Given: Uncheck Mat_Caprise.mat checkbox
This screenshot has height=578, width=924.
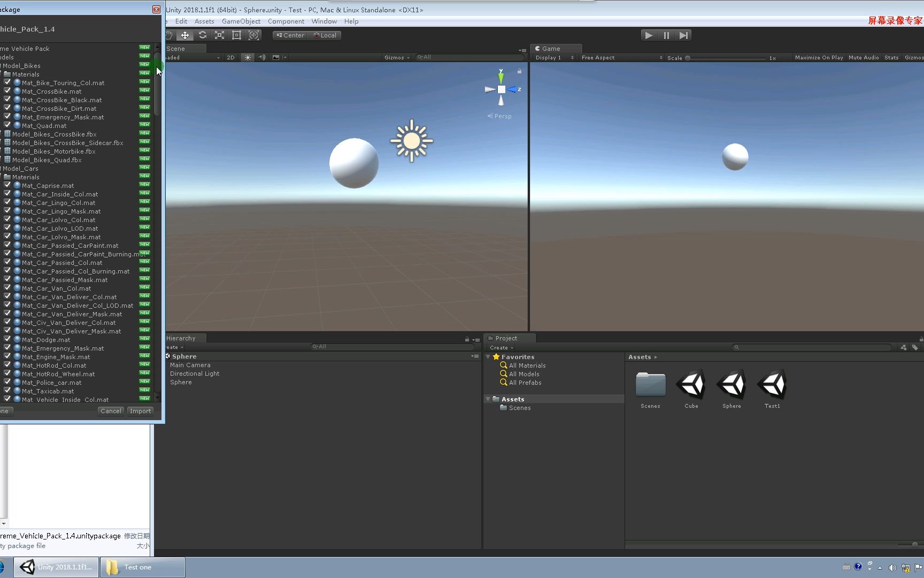Looking at the screenshot, I should coord(7,185).
